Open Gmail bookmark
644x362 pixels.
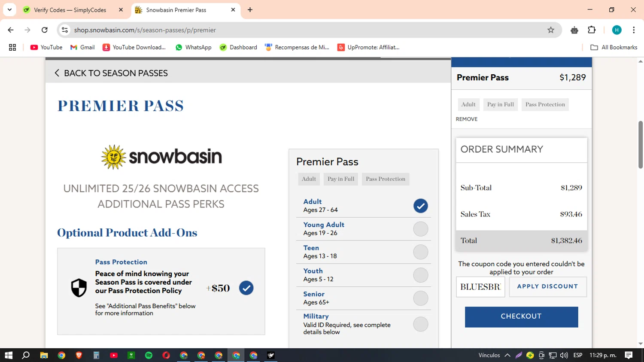82,47
